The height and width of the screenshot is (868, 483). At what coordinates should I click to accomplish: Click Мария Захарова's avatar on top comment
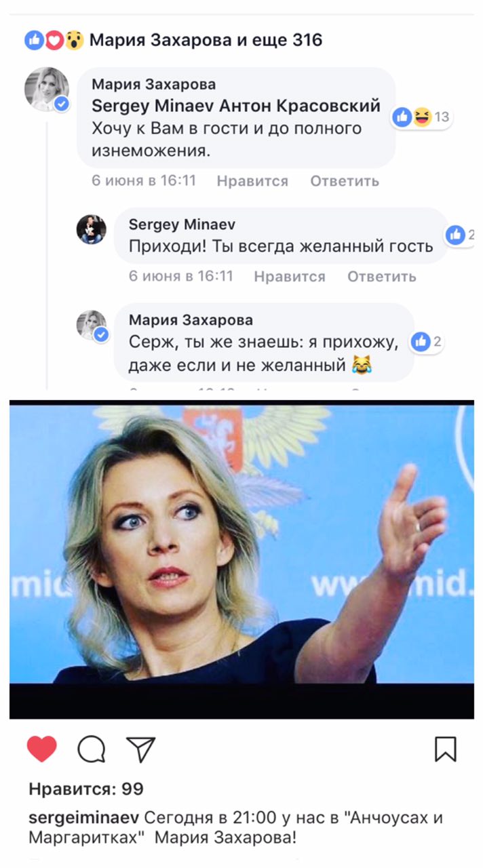click(46, 89)
